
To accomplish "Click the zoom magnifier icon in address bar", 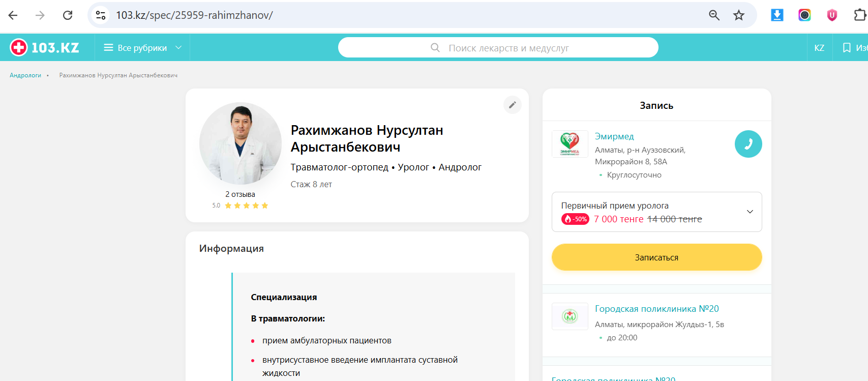I will [x=714, y=15].
